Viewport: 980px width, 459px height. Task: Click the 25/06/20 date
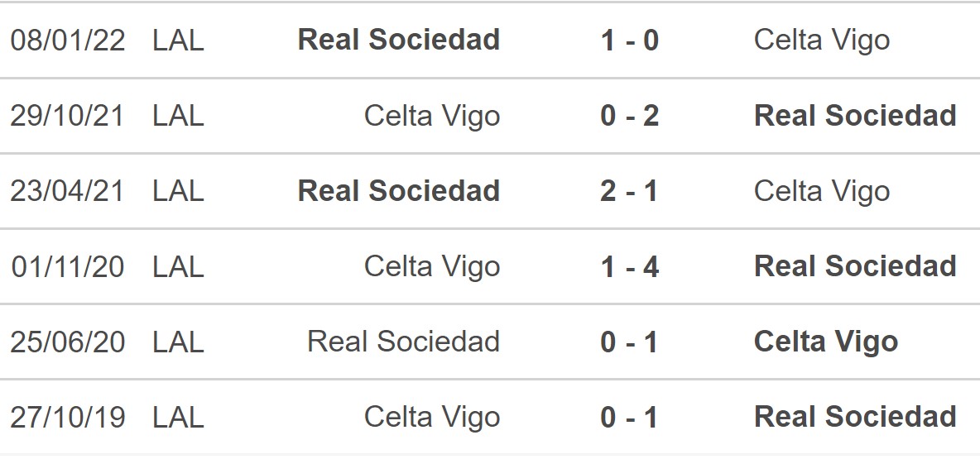(68, 342)
